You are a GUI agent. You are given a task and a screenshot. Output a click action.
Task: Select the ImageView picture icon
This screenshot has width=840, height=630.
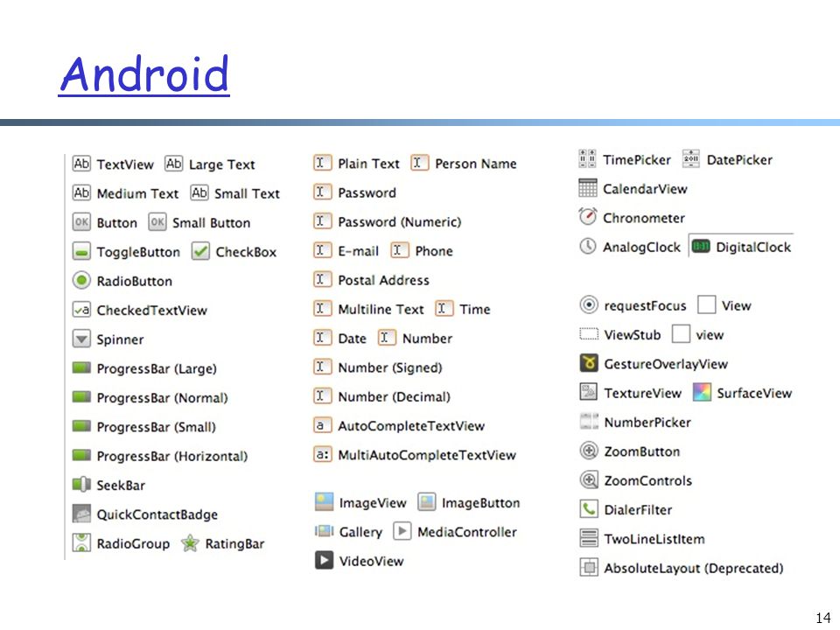(324, 502)
